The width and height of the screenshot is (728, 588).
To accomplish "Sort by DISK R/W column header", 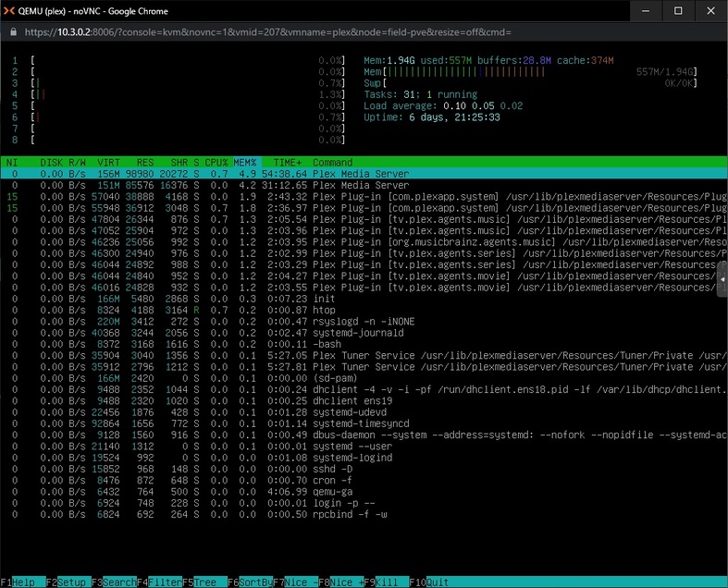I will click(63, 163).
